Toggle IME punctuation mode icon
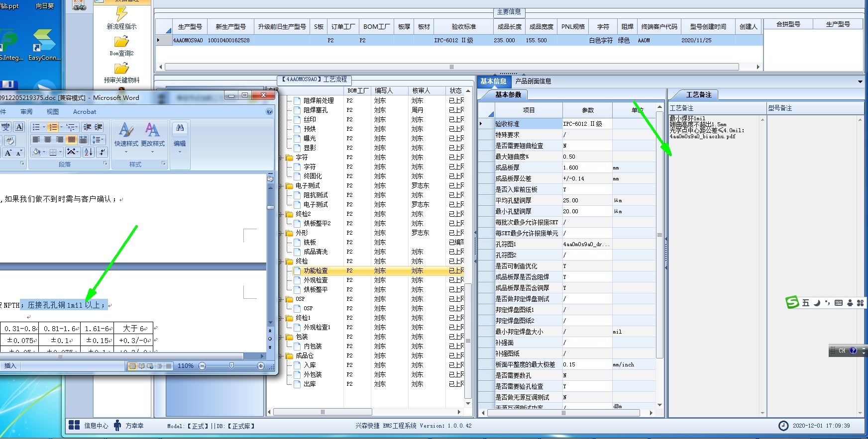The image size is (868, 439). tap(827, 303)
